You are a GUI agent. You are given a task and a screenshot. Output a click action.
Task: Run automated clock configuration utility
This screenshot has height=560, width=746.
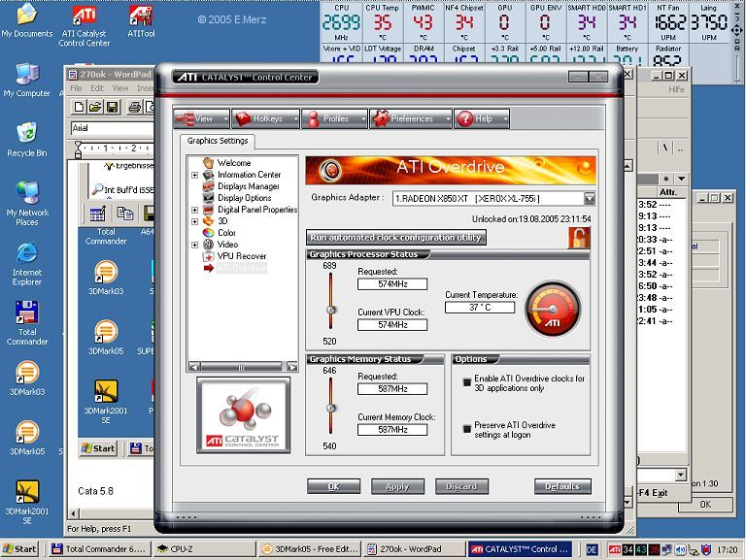tap(396, 237)
